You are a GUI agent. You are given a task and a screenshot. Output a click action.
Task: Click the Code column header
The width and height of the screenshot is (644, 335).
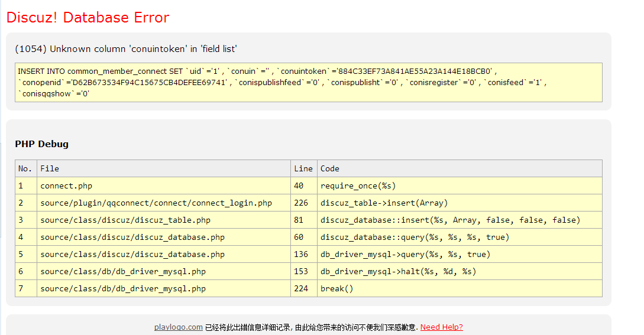coord(329,168)
